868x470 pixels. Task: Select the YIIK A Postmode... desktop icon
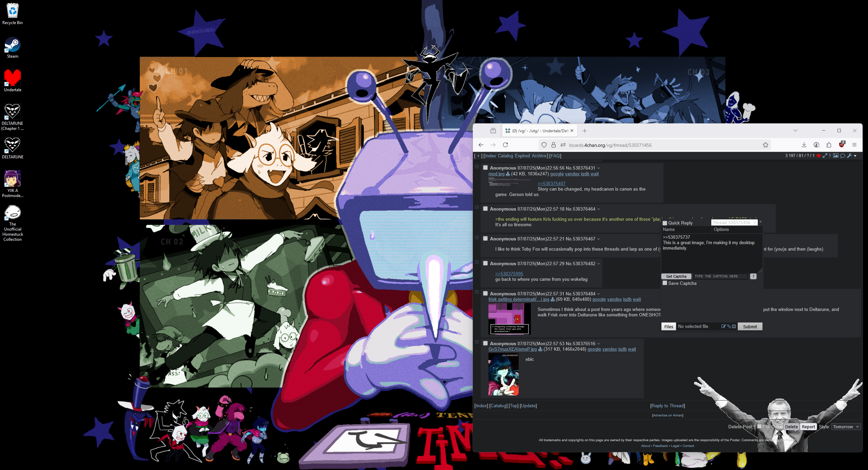click(13, 184)
